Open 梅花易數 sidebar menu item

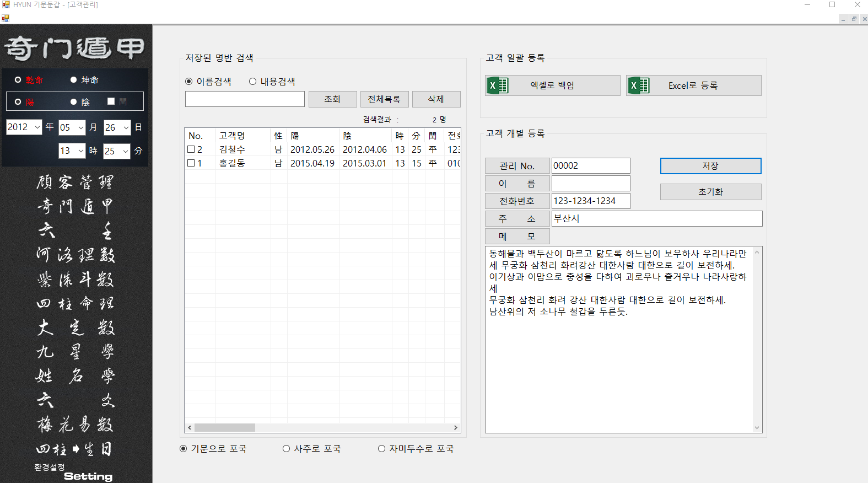coord(75,425)
